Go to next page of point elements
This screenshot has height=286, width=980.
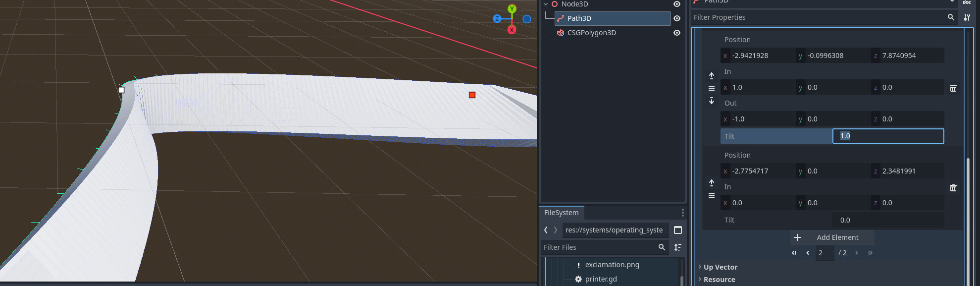[x=857, y=253]
